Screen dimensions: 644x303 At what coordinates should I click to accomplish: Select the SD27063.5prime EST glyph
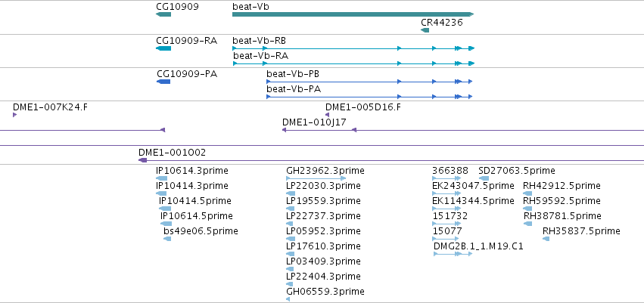tap(484, 178)
